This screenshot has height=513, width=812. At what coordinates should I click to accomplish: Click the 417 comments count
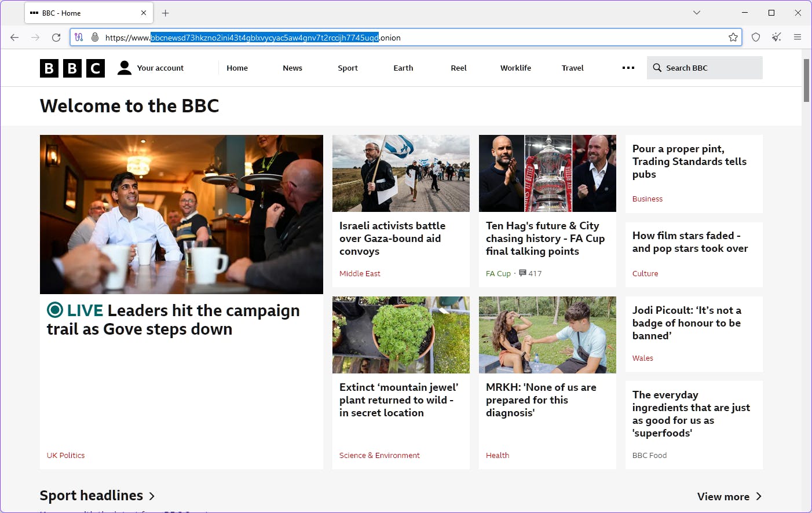535,273
